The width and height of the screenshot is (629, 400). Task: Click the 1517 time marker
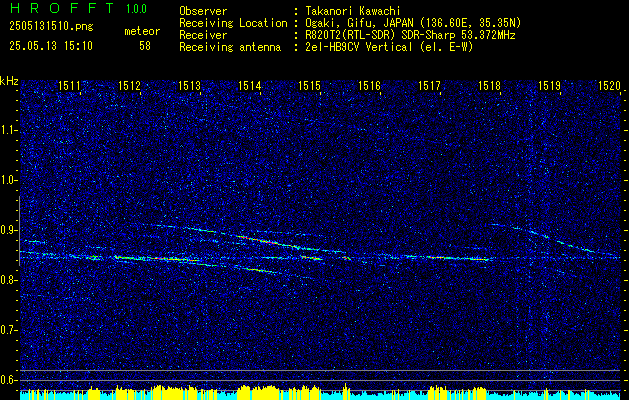pos(429,85)
